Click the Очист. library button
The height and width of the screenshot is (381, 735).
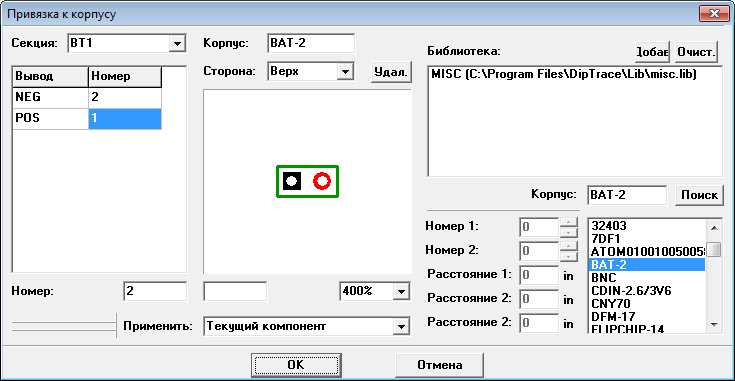697,52
